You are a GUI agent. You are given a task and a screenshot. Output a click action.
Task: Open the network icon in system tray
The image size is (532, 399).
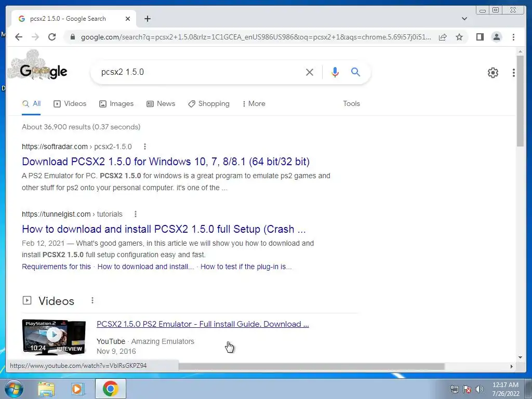click(x=454, y=389)
